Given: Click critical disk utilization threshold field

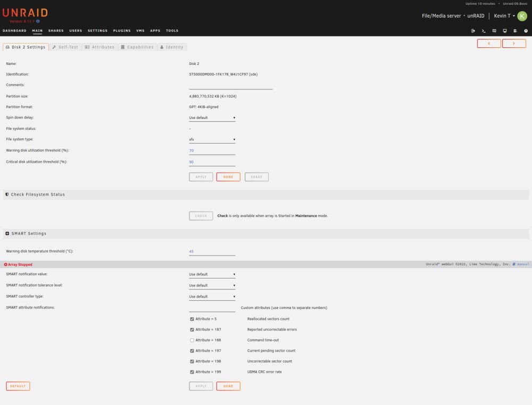Looking at the screenshot, I should (x=212, y=162).
